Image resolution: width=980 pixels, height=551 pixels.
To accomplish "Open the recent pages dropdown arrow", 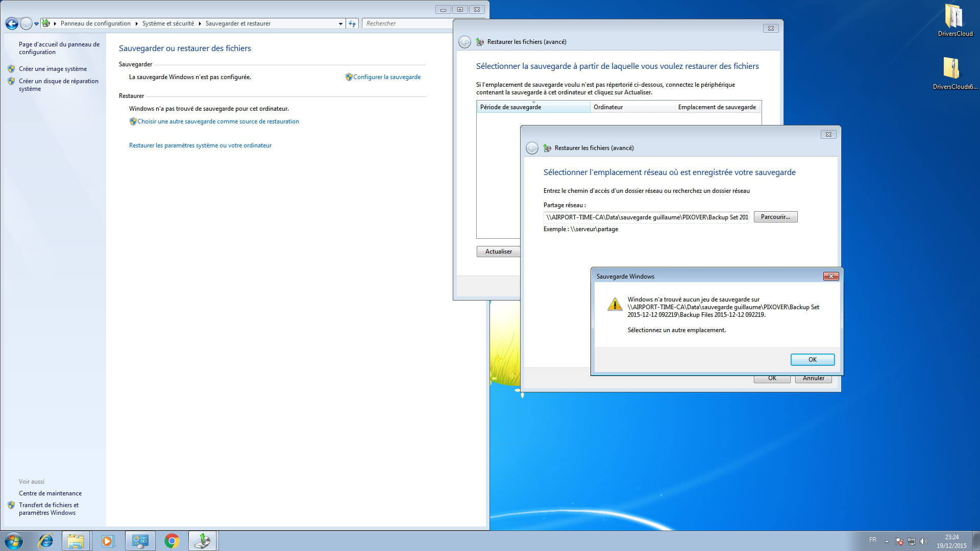I will tap(36, 23).
